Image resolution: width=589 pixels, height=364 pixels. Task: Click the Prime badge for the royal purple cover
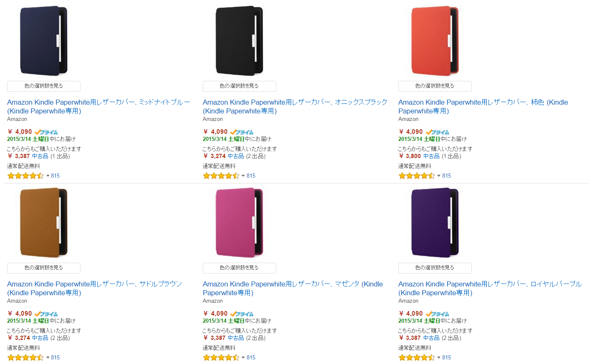tap(437, 314)
